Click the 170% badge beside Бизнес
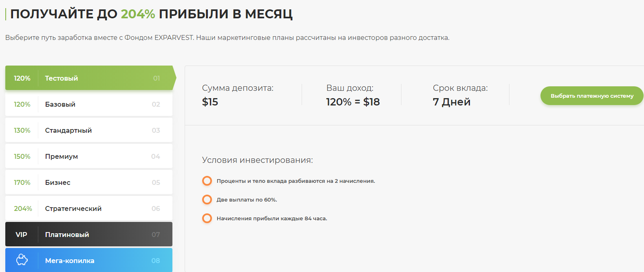 pos(22,182)
